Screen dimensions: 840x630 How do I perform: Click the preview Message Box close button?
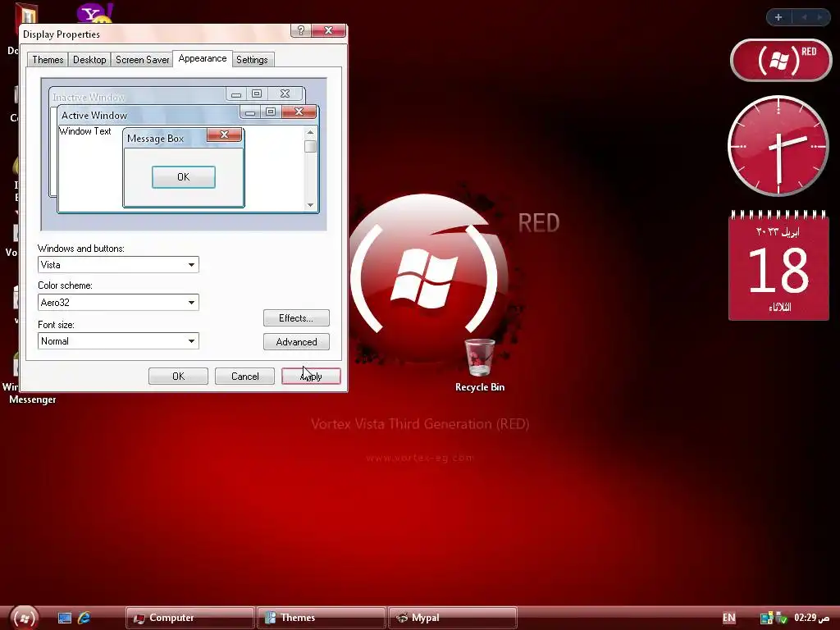tap(225, 135)
